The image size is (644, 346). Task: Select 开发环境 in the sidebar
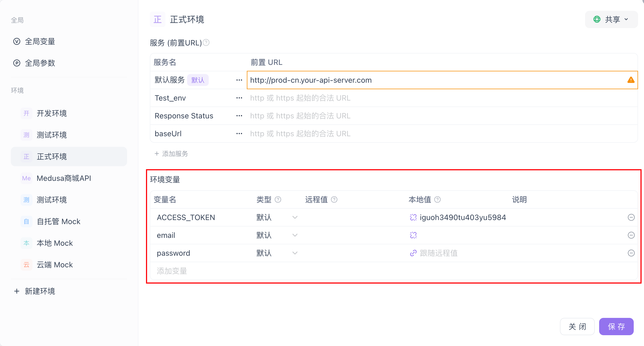click(52, 113)
